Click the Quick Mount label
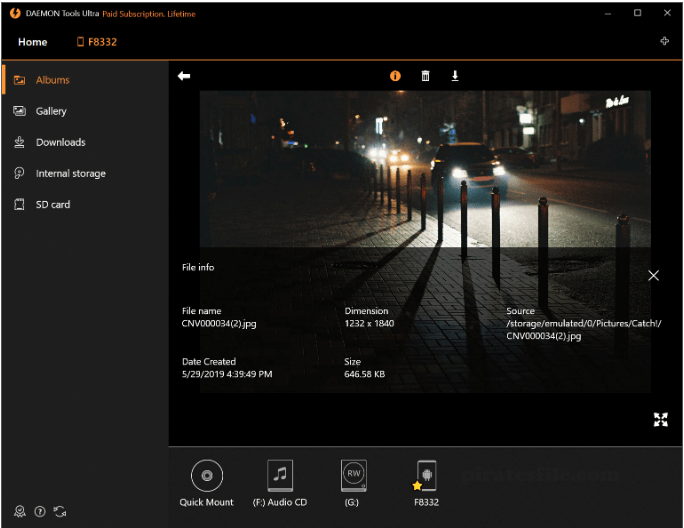684x528 pixels. click(206, 502)
